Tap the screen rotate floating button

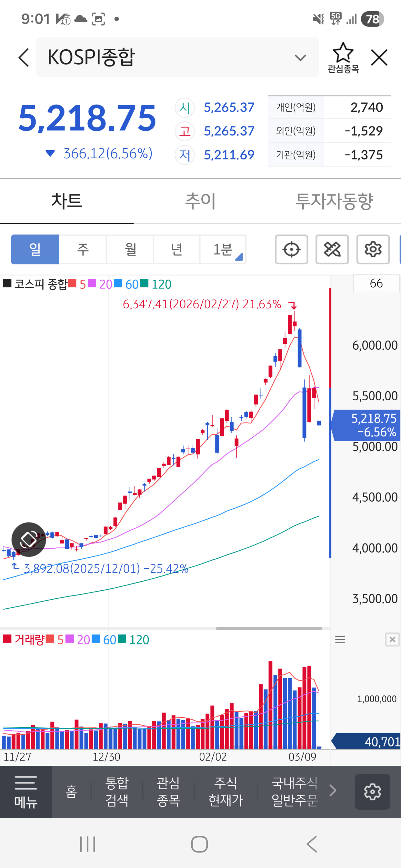(x=29, y=539)
